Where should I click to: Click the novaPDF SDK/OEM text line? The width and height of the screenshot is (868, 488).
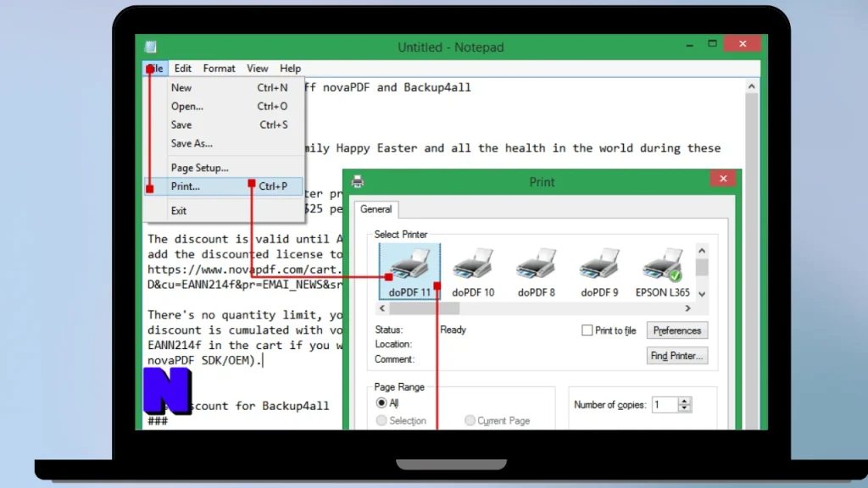(x=205, y=360)
